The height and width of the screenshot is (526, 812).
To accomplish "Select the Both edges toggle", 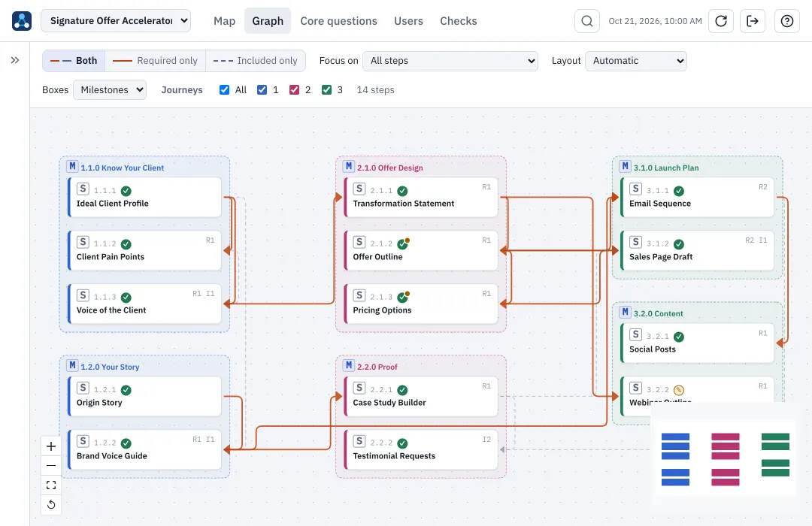I will (x=74, y=61).
